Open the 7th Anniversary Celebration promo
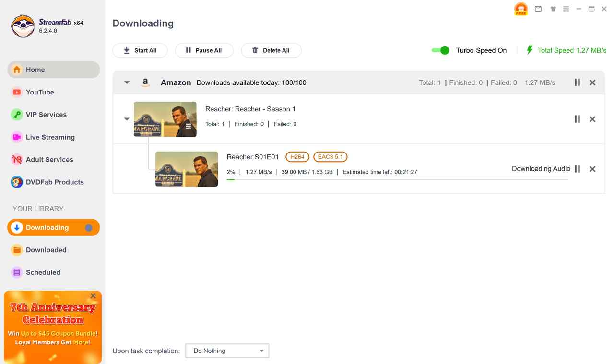 (53, 327)
